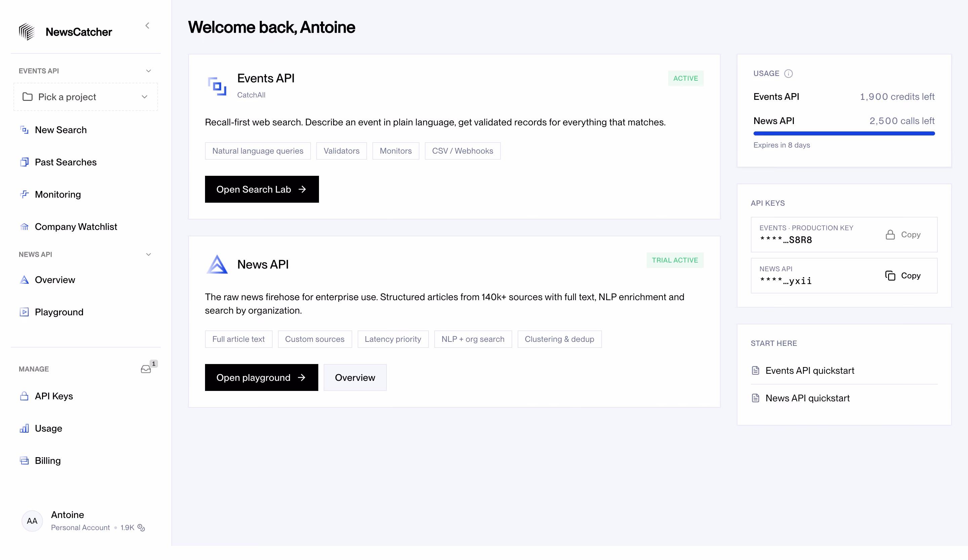Viewport: 968px width, 560px height.
Task: Copy the Events production key
Action: click(903, 235)
